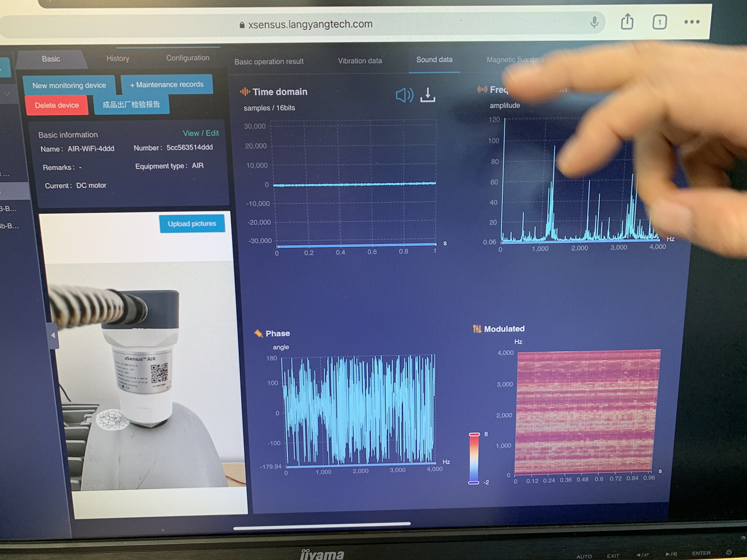Open the Configuration tab
Screen dimensions: 747x560
pyautogui.click(x=187, y=58)
